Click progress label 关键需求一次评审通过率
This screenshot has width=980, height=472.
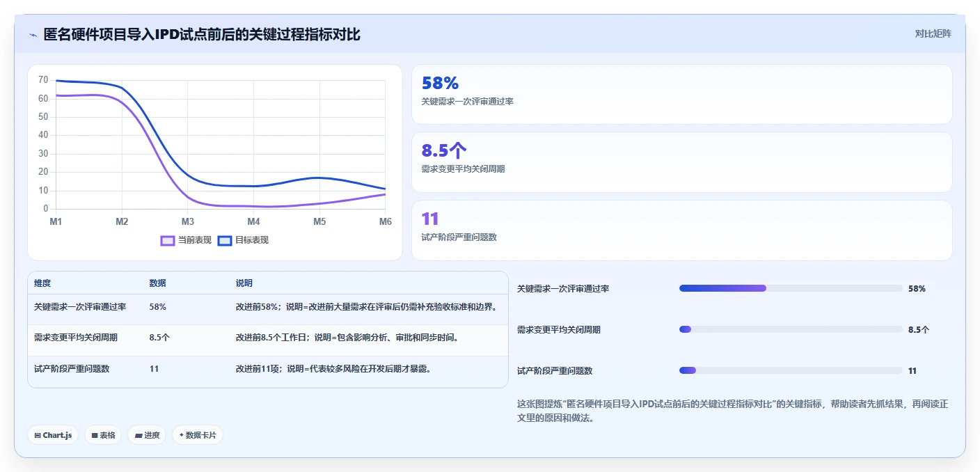(563, 288)
